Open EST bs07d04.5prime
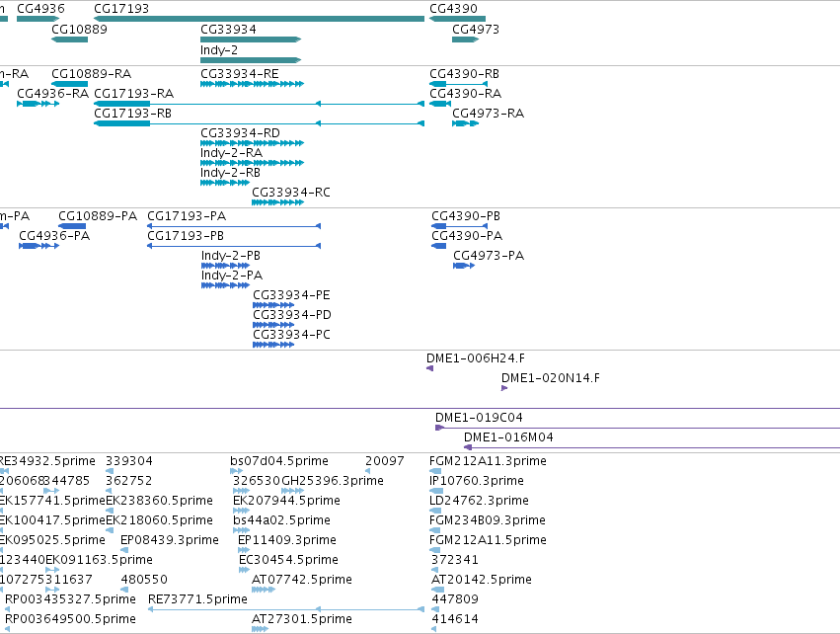This screenshot has height=634, width=840. [x=279, y=461]
